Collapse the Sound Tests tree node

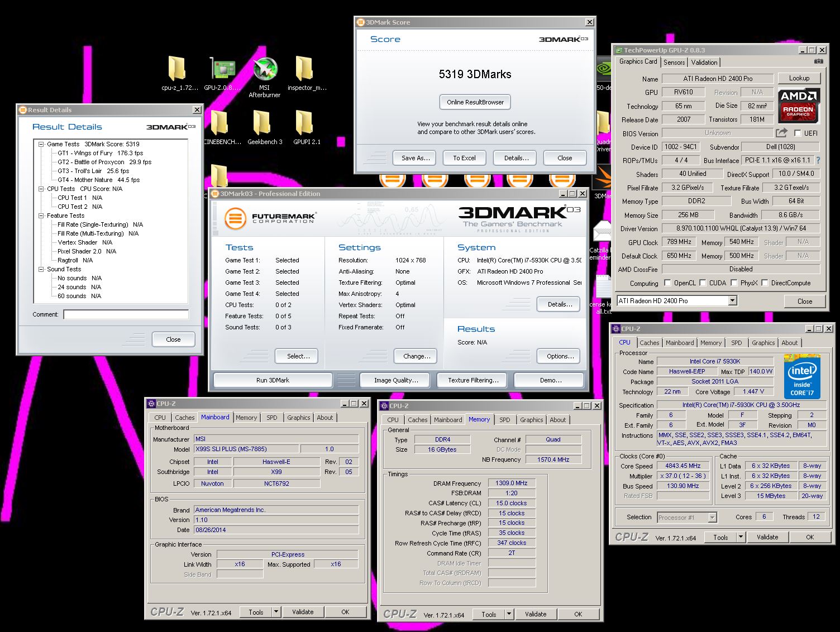click(41, 269)
